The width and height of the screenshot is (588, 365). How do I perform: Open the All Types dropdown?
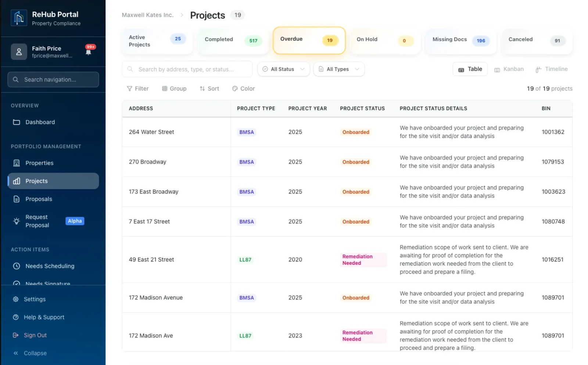pyautogui.click(x=339, y=69)
